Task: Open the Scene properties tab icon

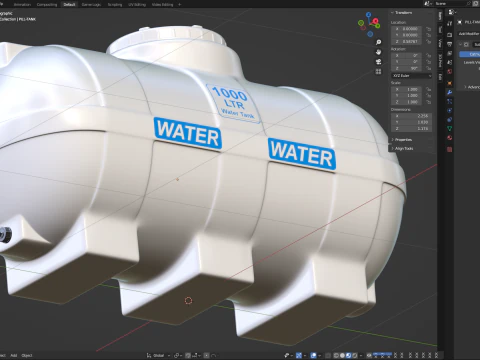Action: [450, 63]
